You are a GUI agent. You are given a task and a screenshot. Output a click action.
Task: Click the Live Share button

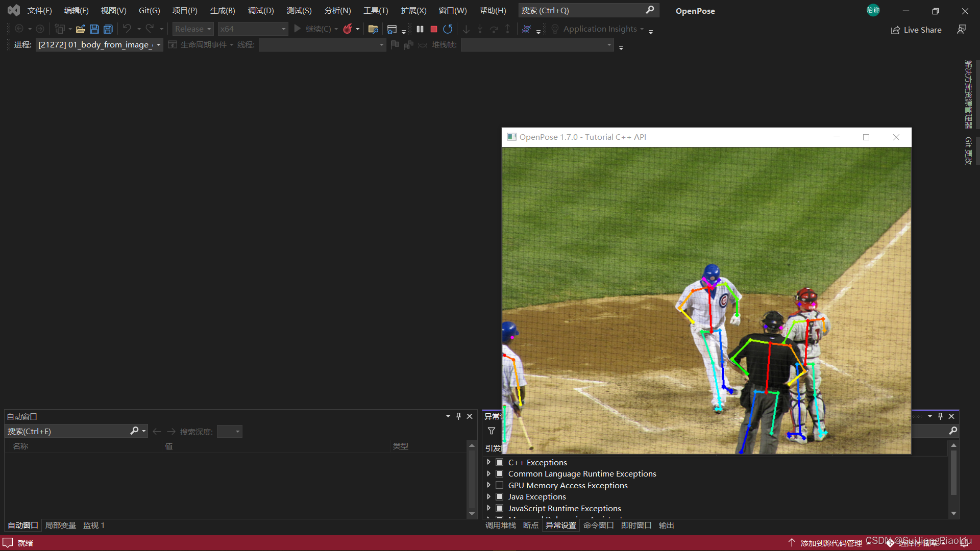[x=917, y=29]
